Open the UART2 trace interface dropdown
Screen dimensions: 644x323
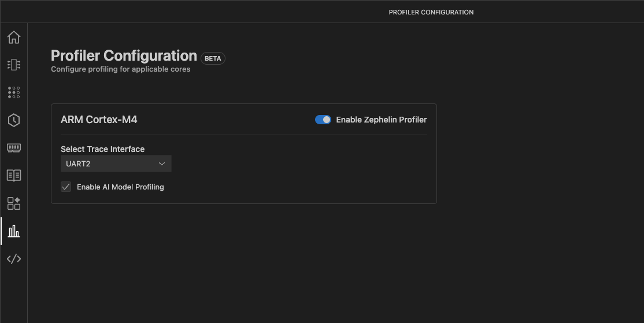116,164
